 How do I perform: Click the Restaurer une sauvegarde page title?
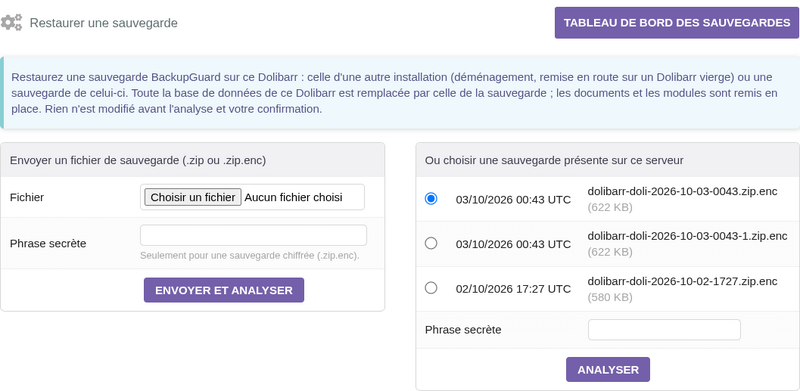[x=104, y=23]
